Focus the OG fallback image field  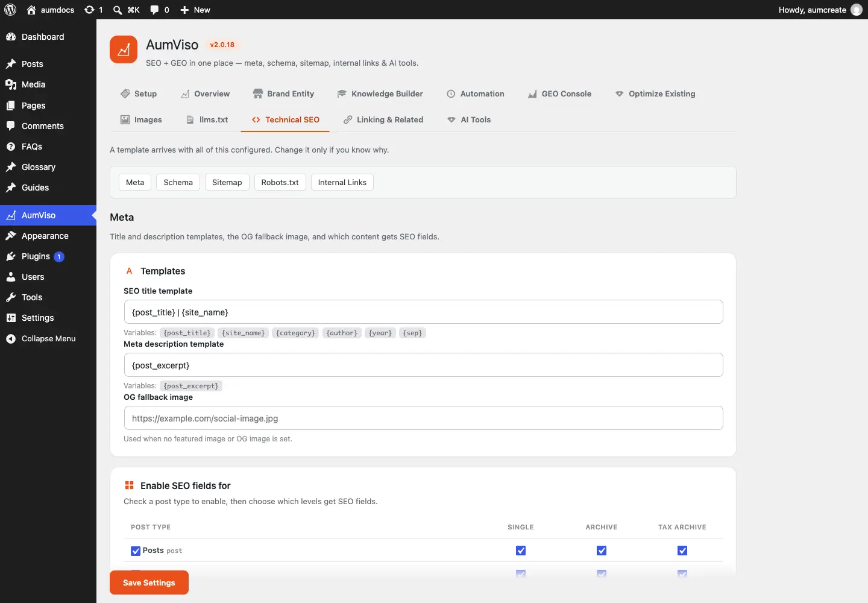pos(423,418)
